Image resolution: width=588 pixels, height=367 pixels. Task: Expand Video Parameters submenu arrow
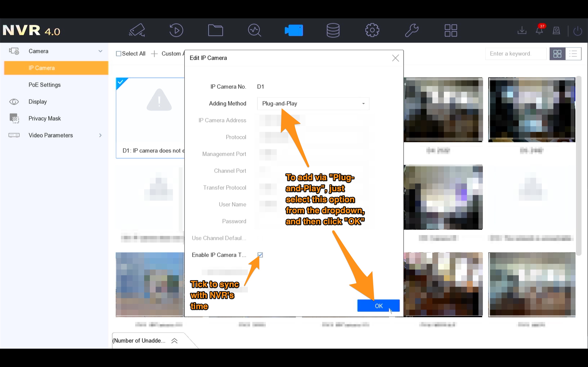(100, 135)
